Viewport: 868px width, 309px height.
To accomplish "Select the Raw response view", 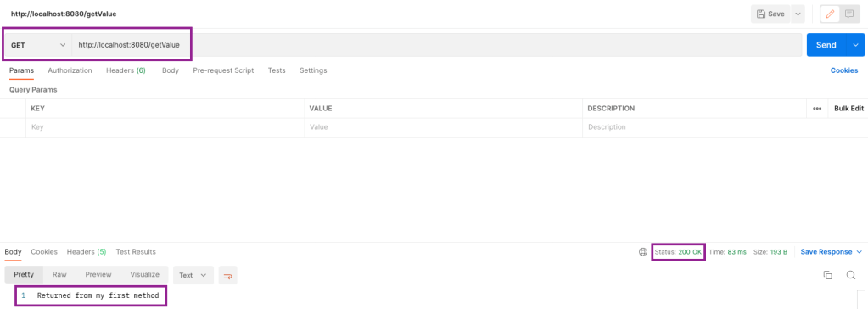I will [x=59, y=275].
